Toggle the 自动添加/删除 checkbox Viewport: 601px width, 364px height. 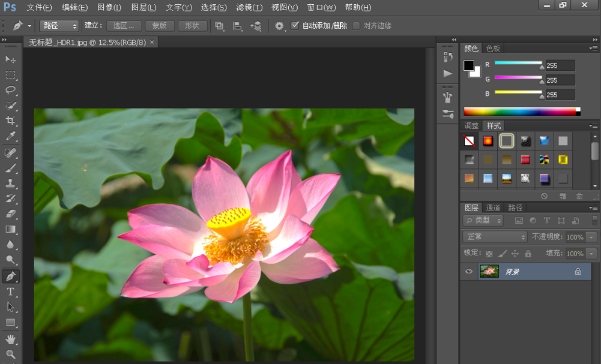point(295,26)
